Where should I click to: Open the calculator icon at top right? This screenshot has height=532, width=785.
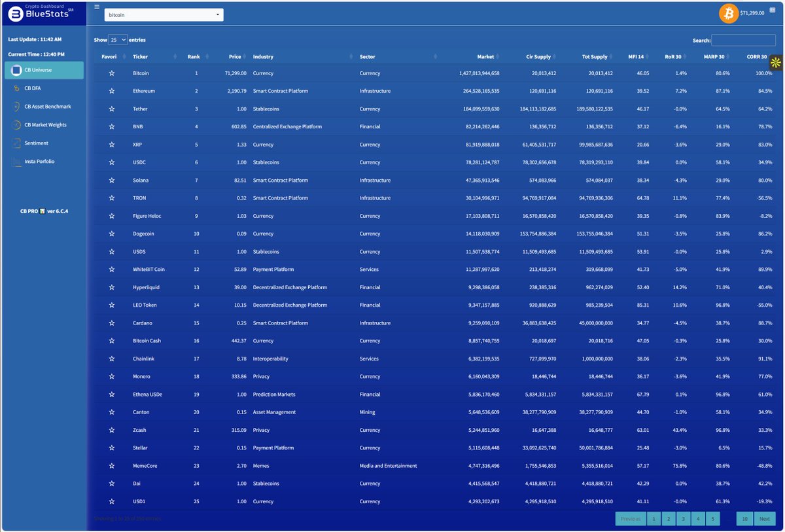click(772, 10)
